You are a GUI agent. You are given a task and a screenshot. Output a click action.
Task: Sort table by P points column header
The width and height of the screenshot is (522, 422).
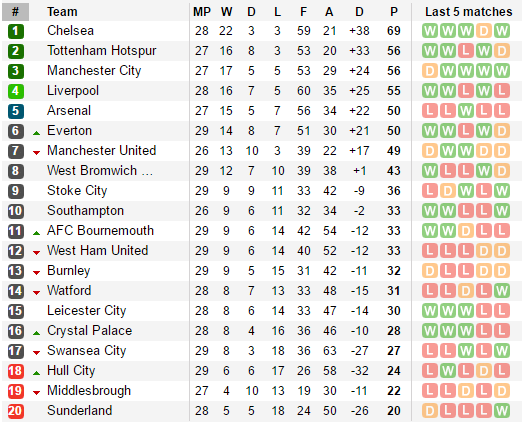[x=394, y=12]
